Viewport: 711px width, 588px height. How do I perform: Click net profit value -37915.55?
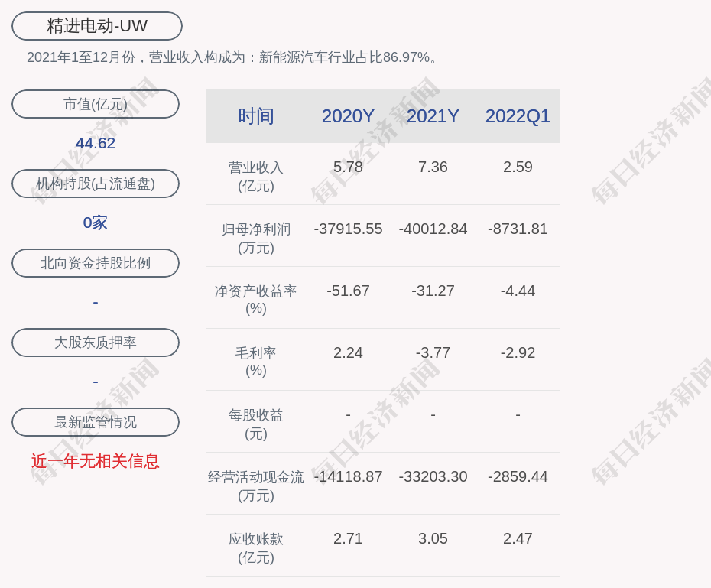(348, 229)
